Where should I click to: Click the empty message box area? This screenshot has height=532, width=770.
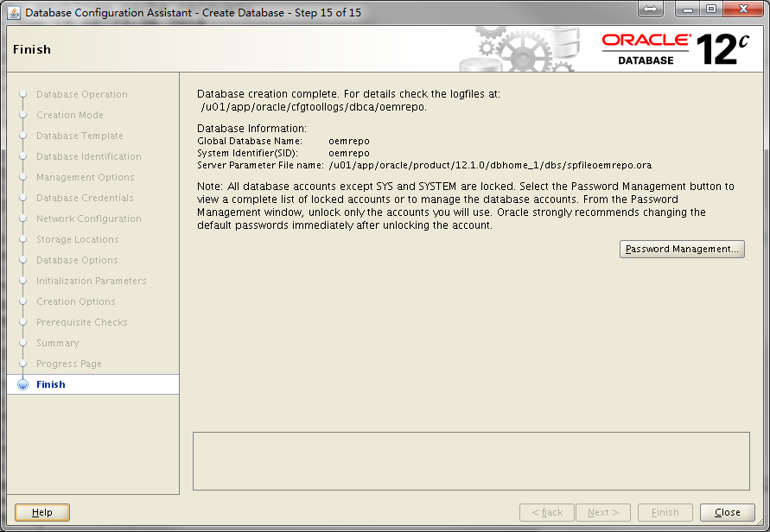(471, 461)
